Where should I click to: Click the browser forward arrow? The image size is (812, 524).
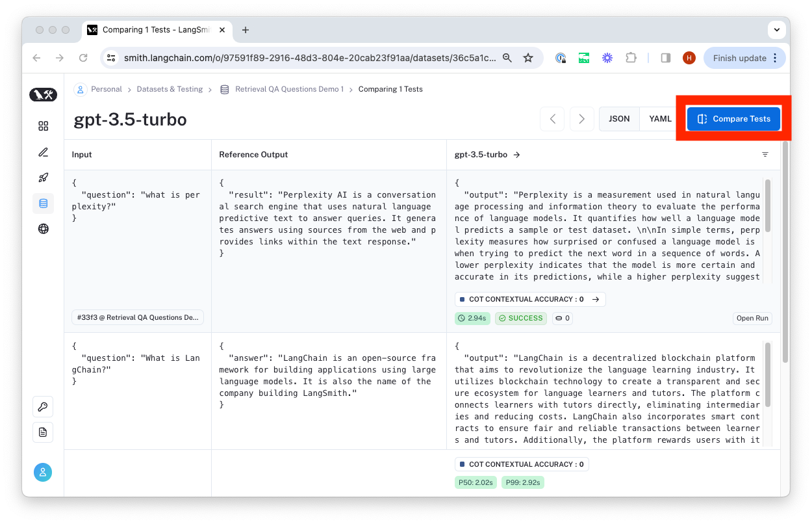60,58
